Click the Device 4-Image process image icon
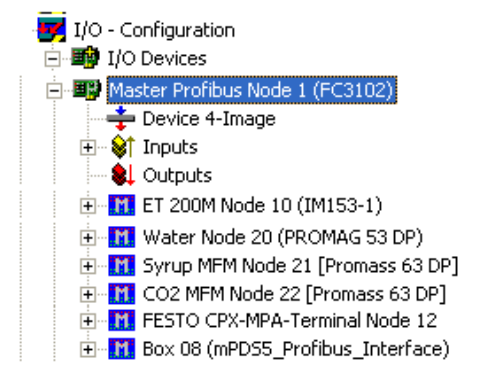 121,118
